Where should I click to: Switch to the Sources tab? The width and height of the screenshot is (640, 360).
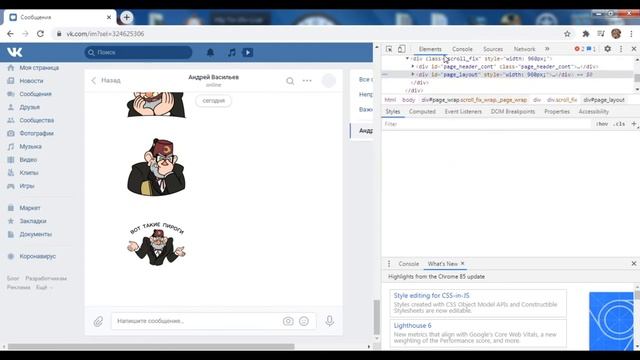pyautogui.click(x=493, y=49)
